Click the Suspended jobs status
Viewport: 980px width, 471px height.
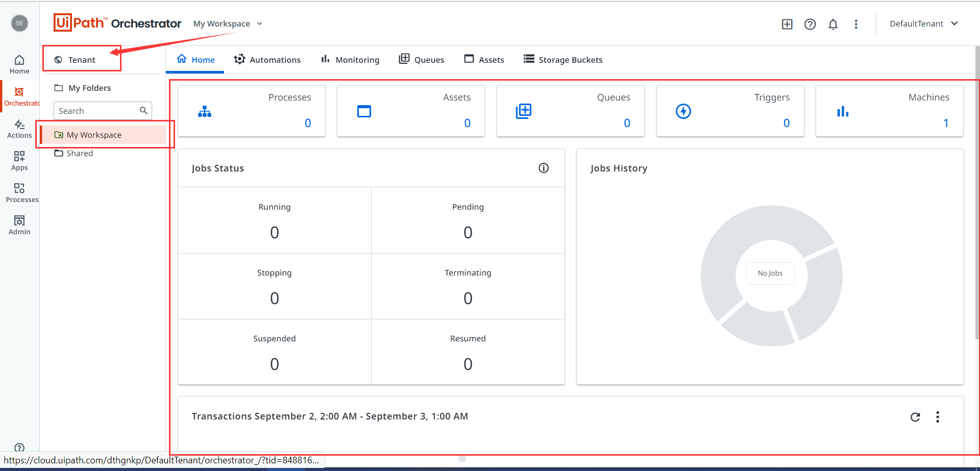[x=275, y=338]
